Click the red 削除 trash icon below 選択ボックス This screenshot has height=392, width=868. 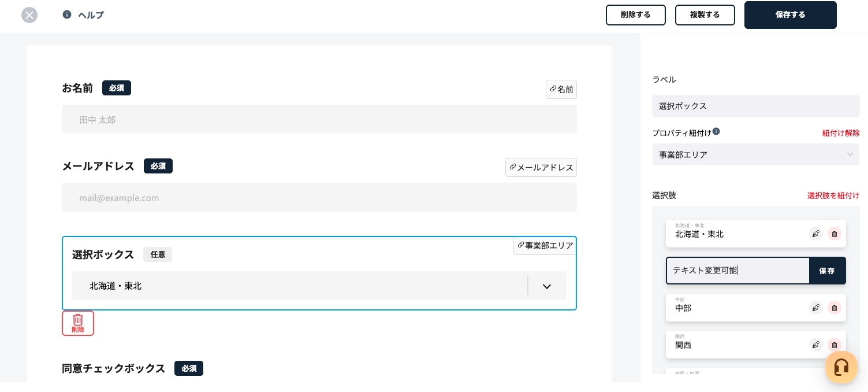click(78, 323)
